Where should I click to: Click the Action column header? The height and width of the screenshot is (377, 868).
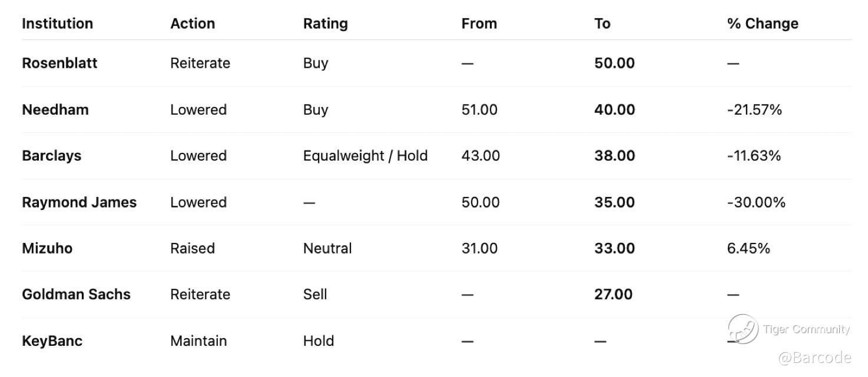(x=193, y=24)
